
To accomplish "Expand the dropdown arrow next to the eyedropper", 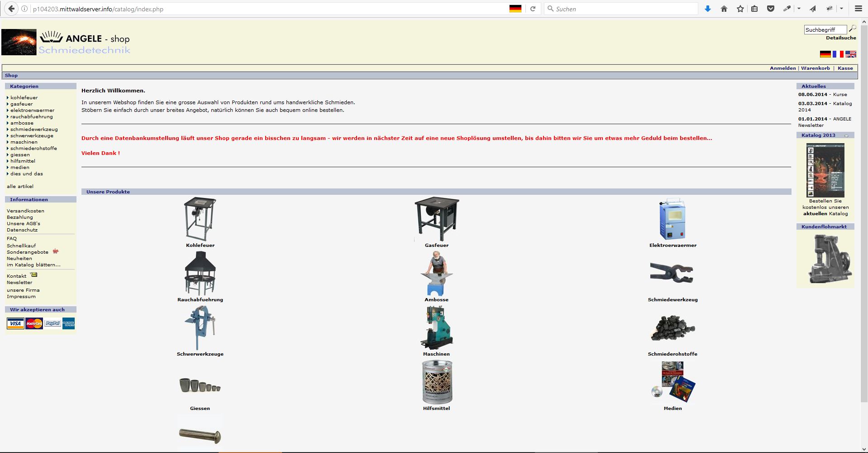I will coord(799,9).
